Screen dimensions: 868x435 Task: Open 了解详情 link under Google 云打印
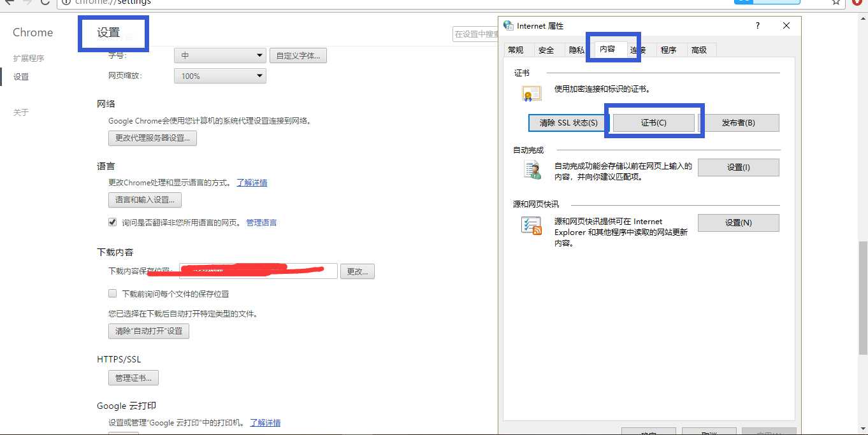click(x=265, y=422)
